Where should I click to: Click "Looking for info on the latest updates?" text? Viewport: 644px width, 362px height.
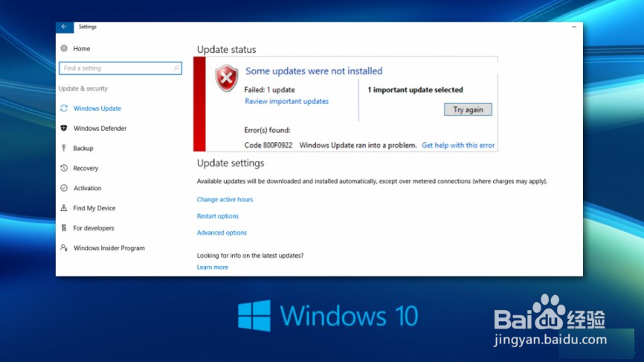250,255
